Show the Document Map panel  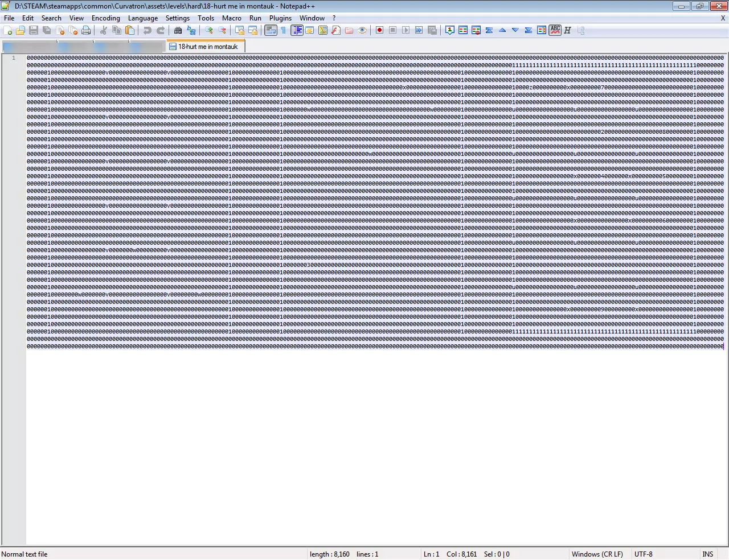pos(323,30)
